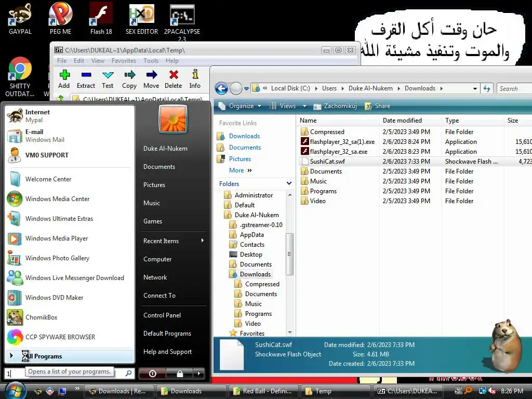Click the Explorer Back arrow button
The height and width of the screenshot is (399, 532).
coord(221,88)
